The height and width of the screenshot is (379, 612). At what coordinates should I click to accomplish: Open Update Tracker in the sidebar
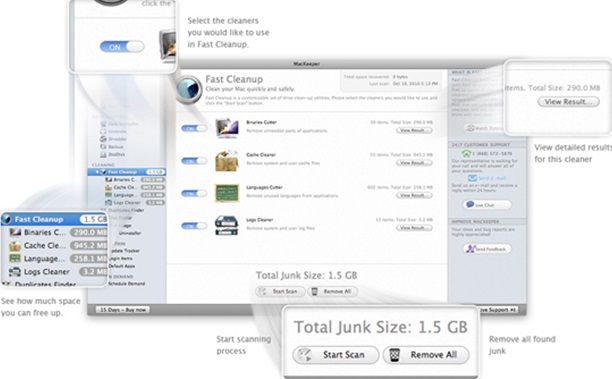pos(124,251)
